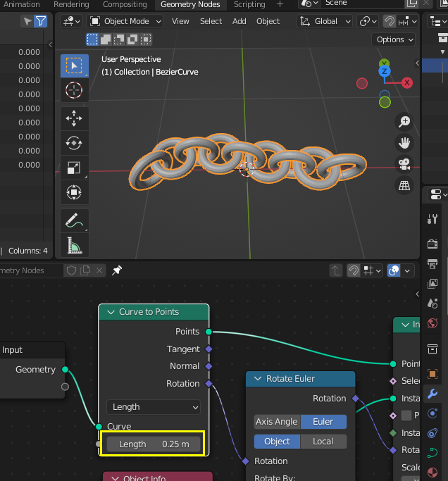448x481 pixels.
Task: Open the Render properties tab icon
Action: coord(433,244)
